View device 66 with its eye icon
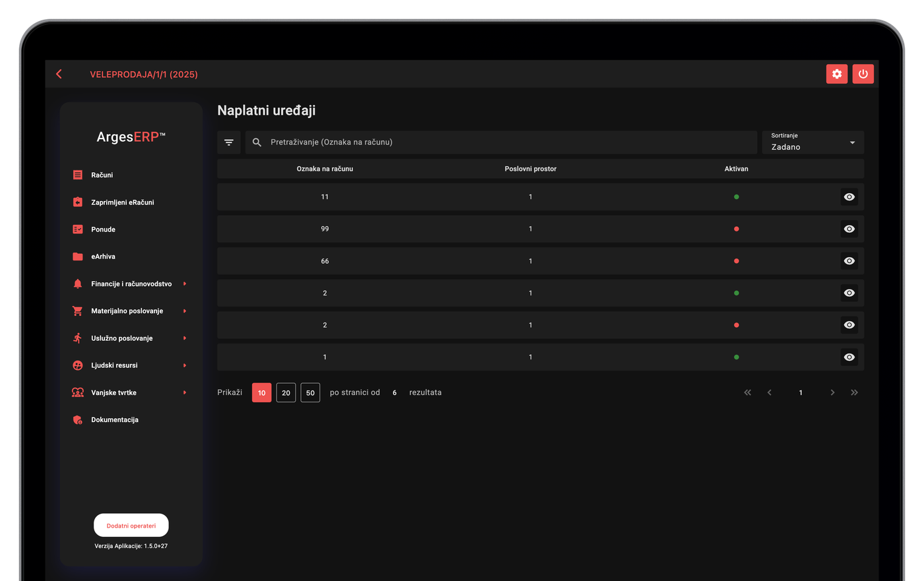The height and width of the screenshot is (581, 924). (849, 261)
